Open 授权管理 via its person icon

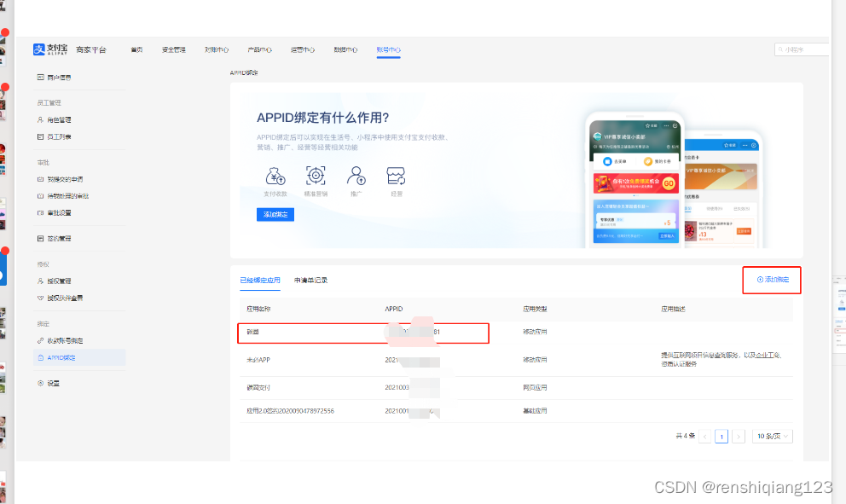tap(40, 281)
